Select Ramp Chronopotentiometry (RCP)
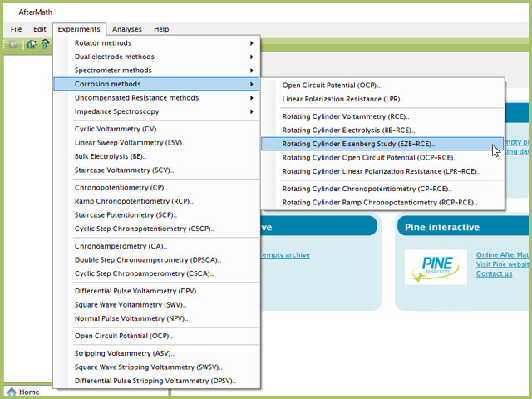The height and width of the screenshot is (399, 532). coord(156,201)
